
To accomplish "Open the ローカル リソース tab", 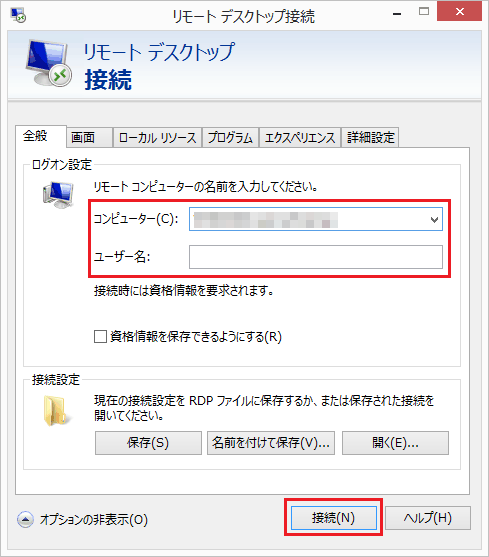I will [158, 137].
